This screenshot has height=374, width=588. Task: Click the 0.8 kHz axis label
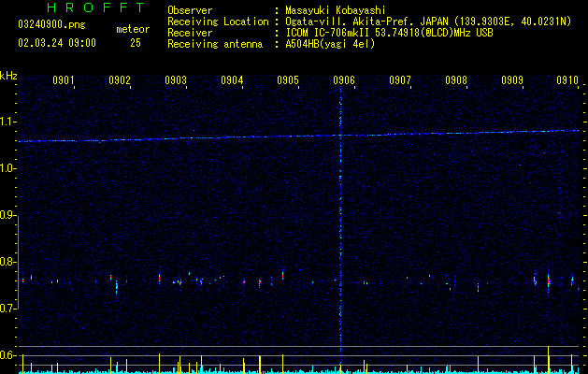pyautogui.click(x=8, y=262)
